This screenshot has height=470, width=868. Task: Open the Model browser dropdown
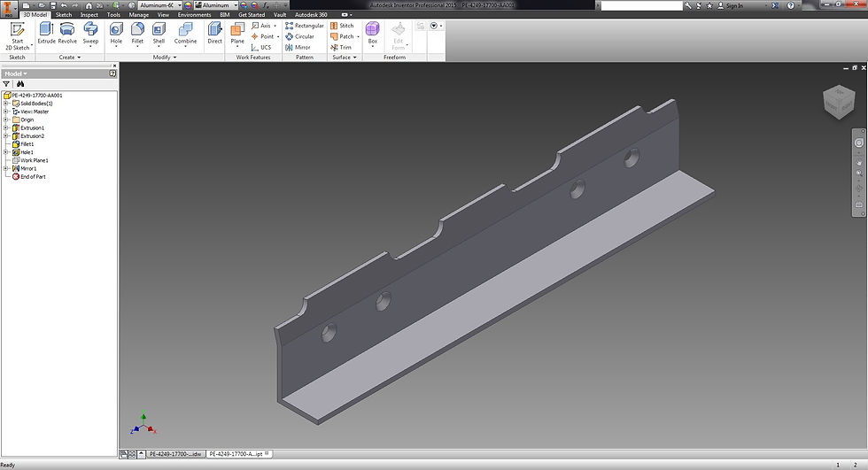(x=16, y=73)
